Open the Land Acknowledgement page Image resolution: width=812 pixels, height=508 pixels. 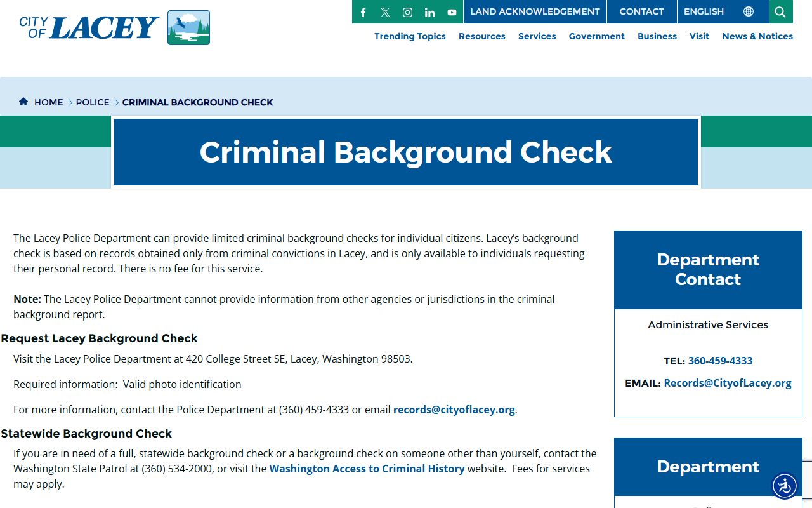(x=535, y=11)
